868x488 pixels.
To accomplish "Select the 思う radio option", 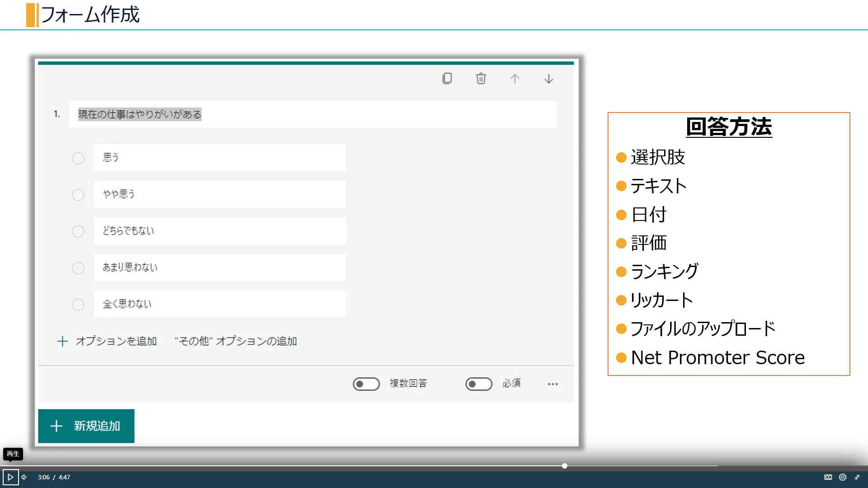I will point(78,158).
